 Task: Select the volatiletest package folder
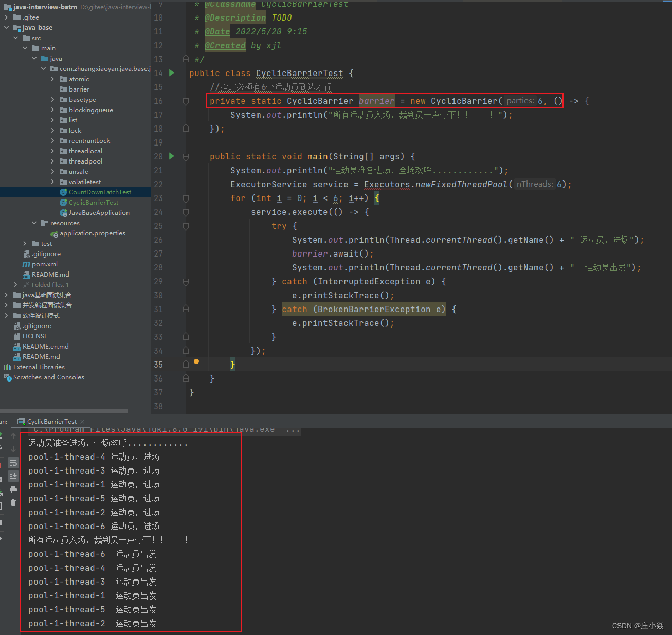80,182
